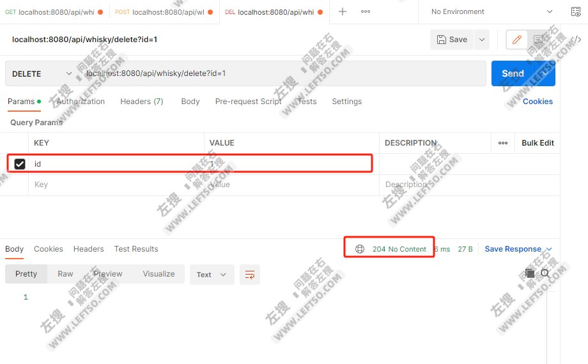Open a new request tab with plus icon
Viewport: 588px width, 364px height.
pos(342,11)
